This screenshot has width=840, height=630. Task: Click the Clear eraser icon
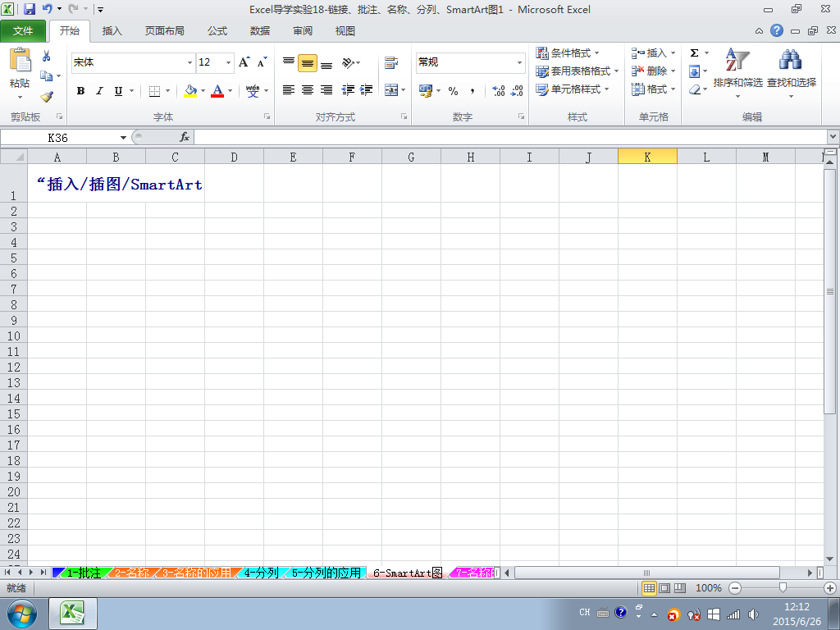(695, 89)
